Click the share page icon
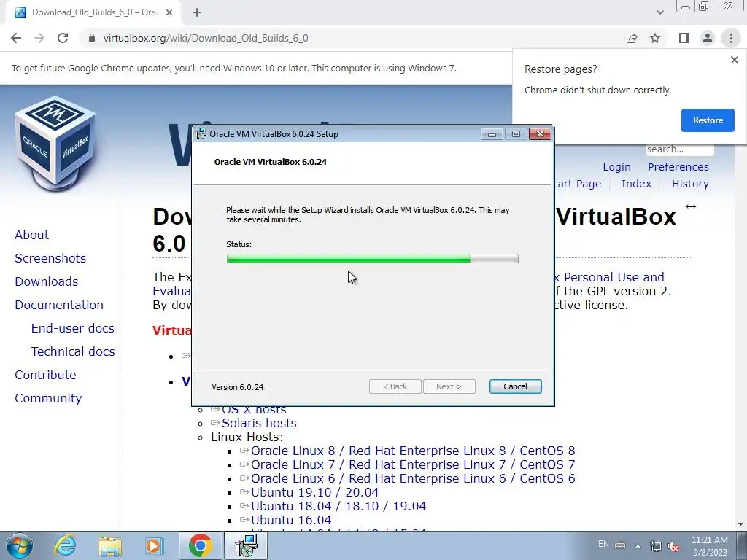This screenshot has width=747, height=560. [632, 38]
